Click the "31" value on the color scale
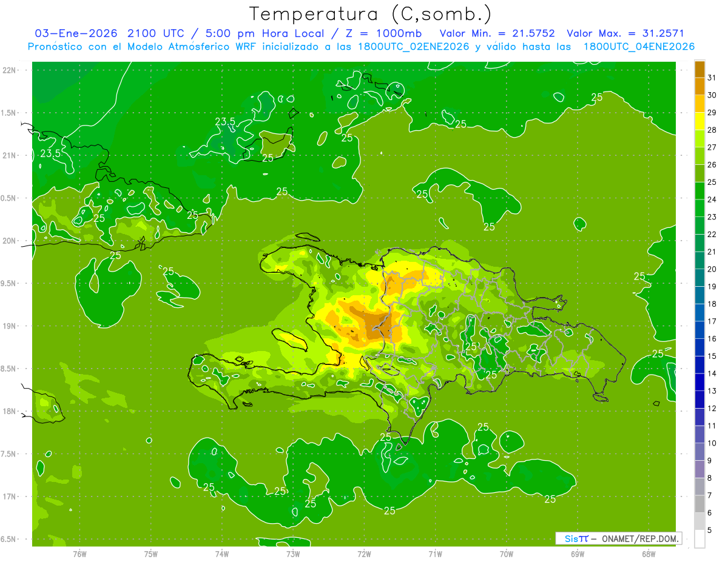Image resolution: width=728 pixels, height=562 pixels. click(x=712, y=78)
